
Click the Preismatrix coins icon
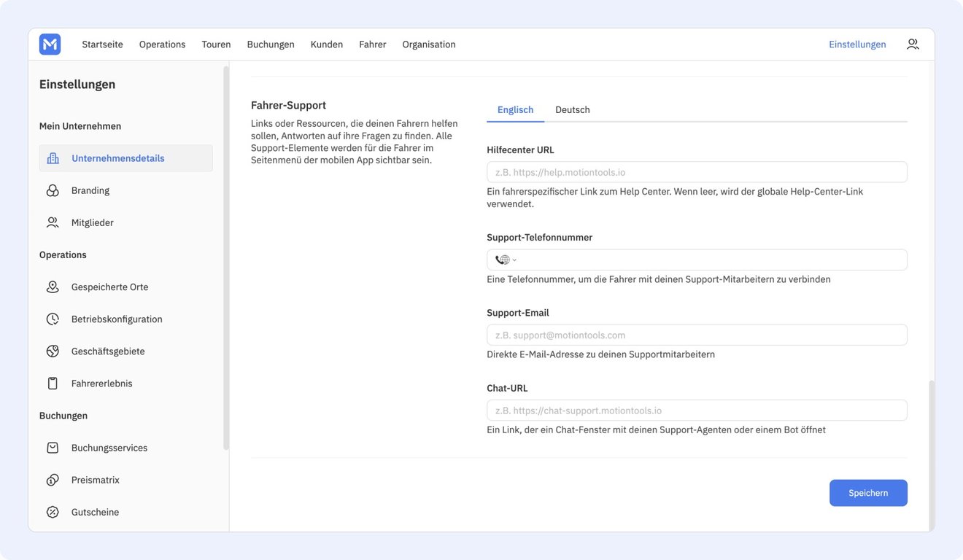tap(53, 480)
